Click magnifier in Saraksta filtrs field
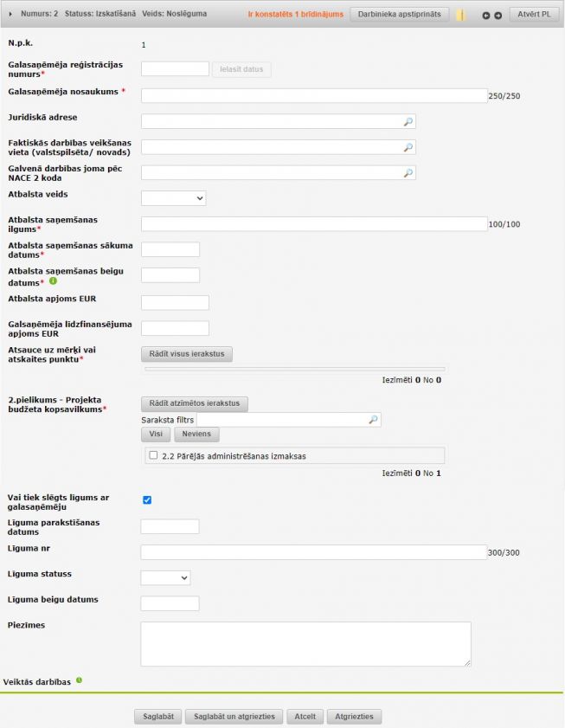 click(373, 420)
